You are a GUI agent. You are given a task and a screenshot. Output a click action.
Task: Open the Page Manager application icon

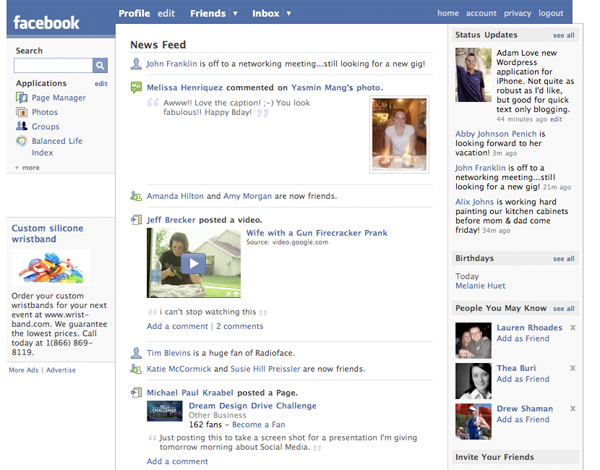pyautogui.click(x=21, y=98)
